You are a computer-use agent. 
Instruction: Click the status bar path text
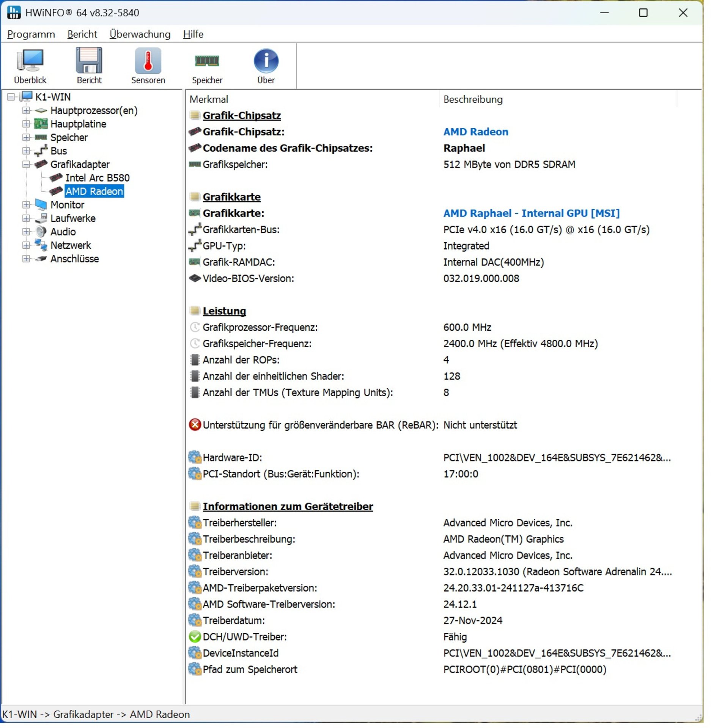[x=96, y=715]
